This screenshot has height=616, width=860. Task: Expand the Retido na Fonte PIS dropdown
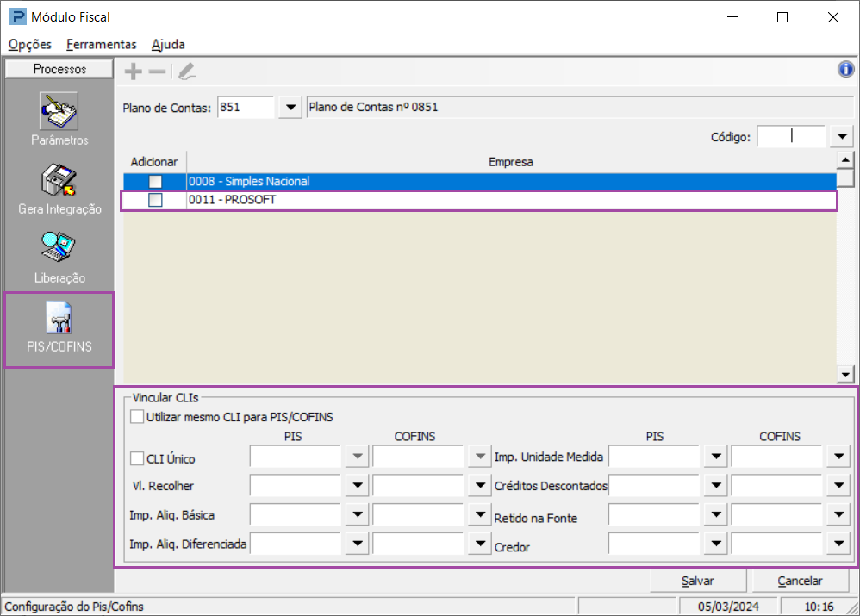point(716,514)
